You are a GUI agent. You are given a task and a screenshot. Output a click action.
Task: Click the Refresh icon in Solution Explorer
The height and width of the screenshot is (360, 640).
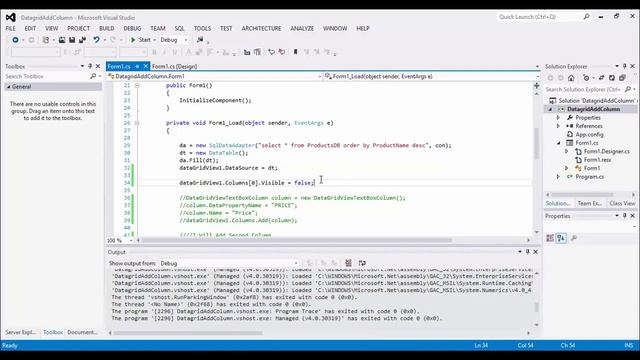click(611, 78)
